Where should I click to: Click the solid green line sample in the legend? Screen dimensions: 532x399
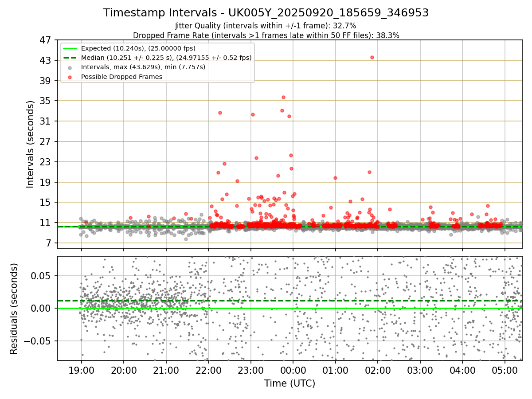click(70, 48)
